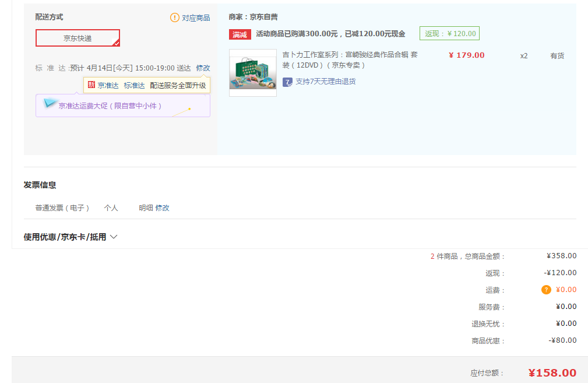This screenshot has height=383, width=588.
Task: Click the 个人 invoice recipient text
Action: [111, 208]
